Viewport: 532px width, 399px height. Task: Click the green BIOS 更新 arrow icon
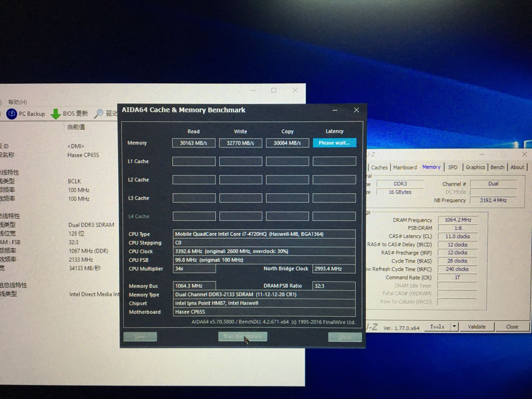(56, 114)
